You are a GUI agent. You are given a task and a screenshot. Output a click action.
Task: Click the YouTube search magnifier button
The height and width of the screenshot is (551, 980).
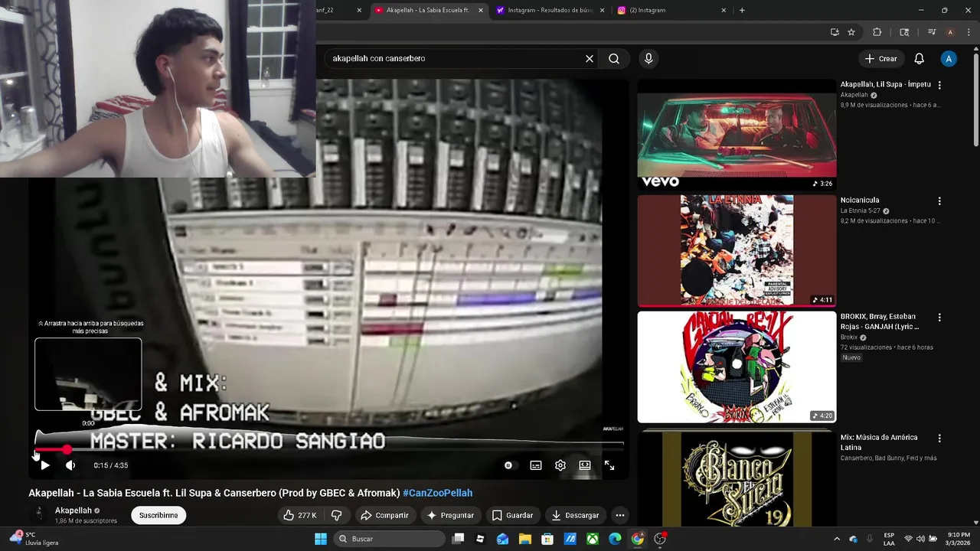pyautogui.click(x=614, y=58)
